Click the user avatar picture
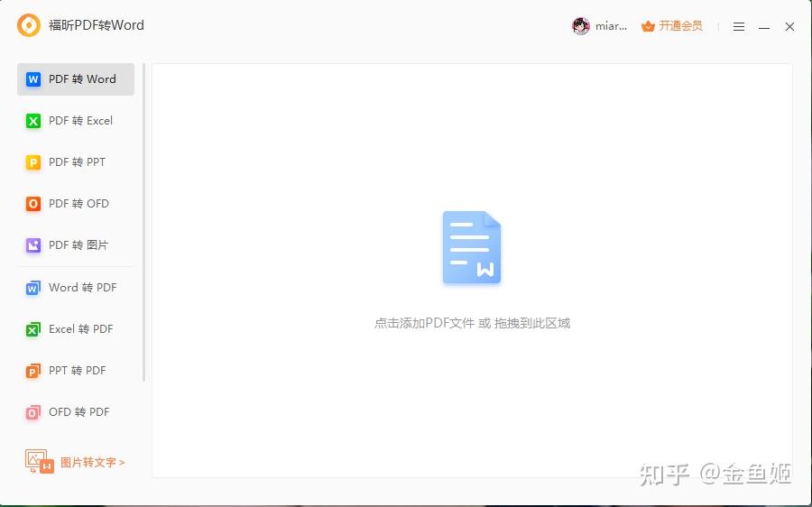The width and height of the screenshot is (812, 507). 581,26
